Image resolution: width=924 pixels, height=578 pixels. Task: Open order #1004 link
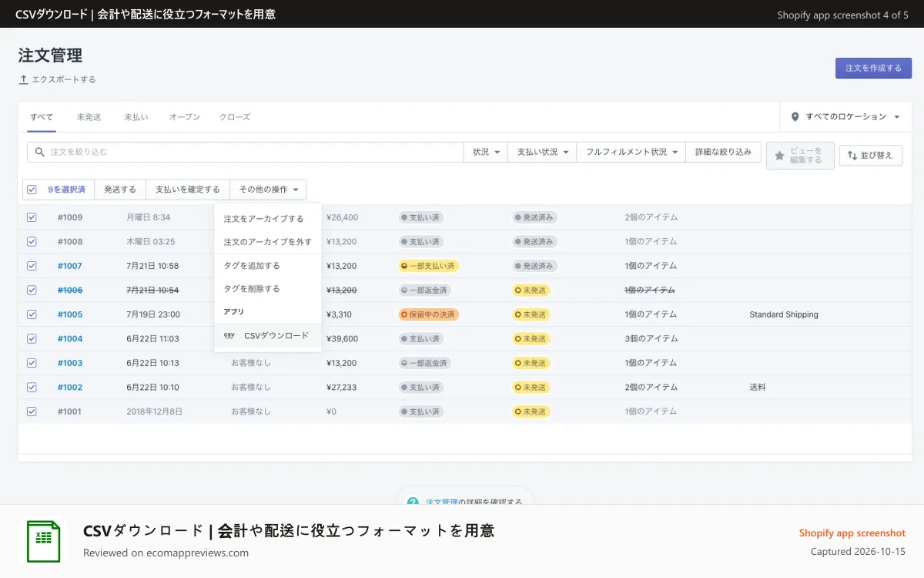70,339
